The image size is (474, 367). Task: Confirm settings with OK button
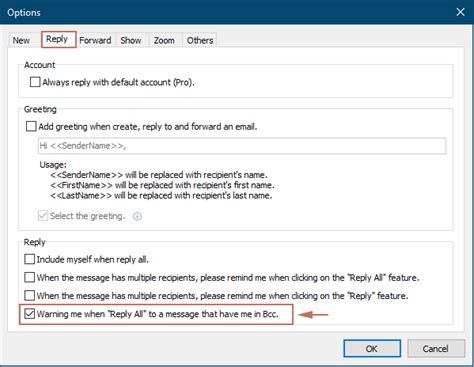coord(372,349)
